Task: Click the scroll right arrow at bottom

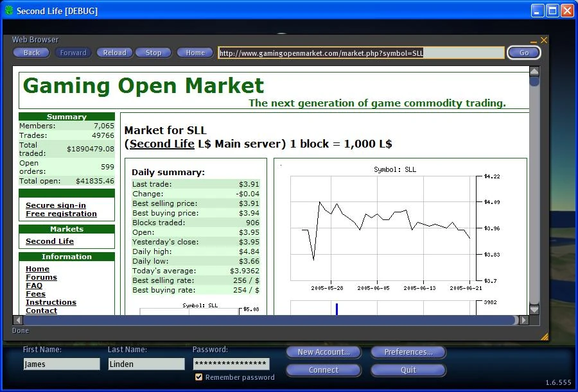Action: [523, 320]
